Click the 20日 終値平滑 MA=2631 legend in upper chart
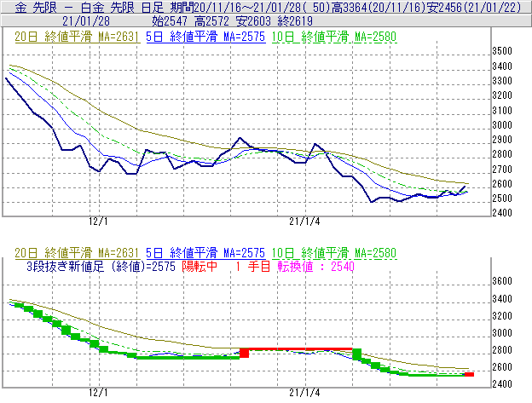The width and height of the screenshot is (532, 403). coord(77,37)
